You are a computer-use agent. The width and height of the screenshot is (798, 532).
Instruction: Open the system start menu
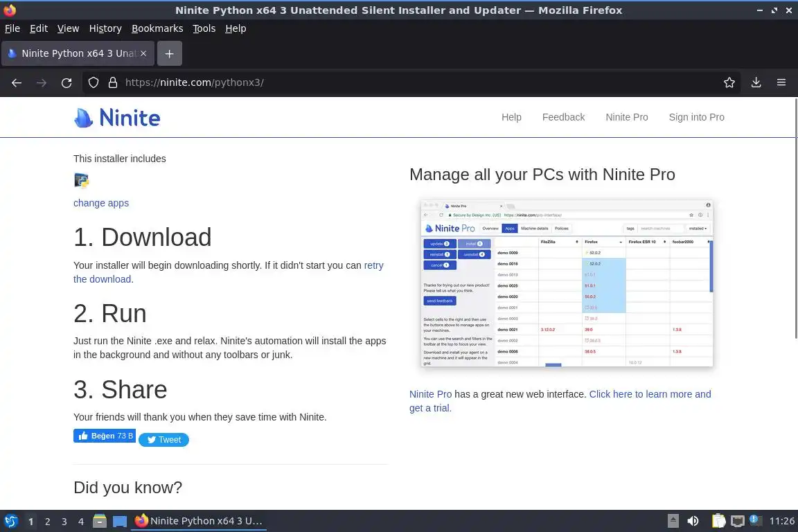(10, 521)
